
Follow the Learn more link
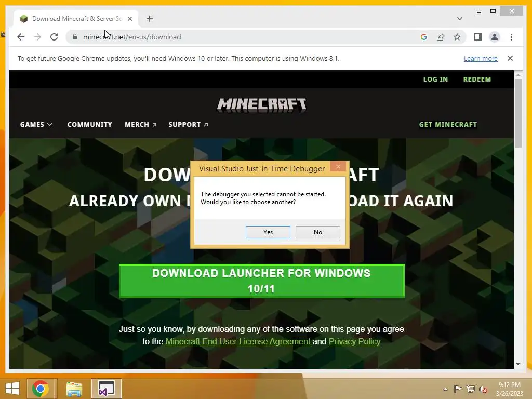coord(481,58)
